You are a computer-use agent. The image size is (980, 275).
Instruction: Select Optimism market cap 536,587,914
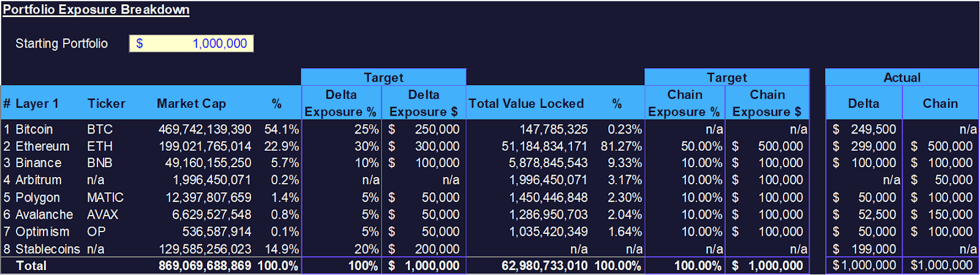click(x=217, y=232)
